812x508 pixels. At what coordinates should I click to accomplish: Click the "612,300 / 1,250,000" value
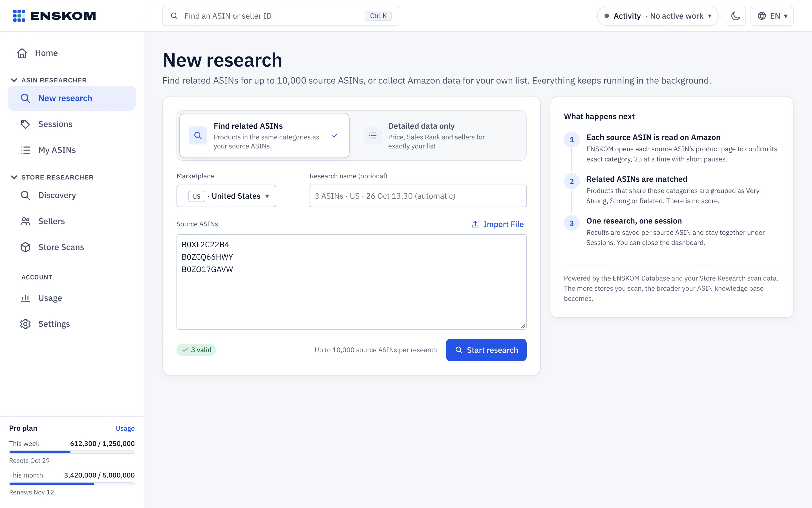[102, 443]
